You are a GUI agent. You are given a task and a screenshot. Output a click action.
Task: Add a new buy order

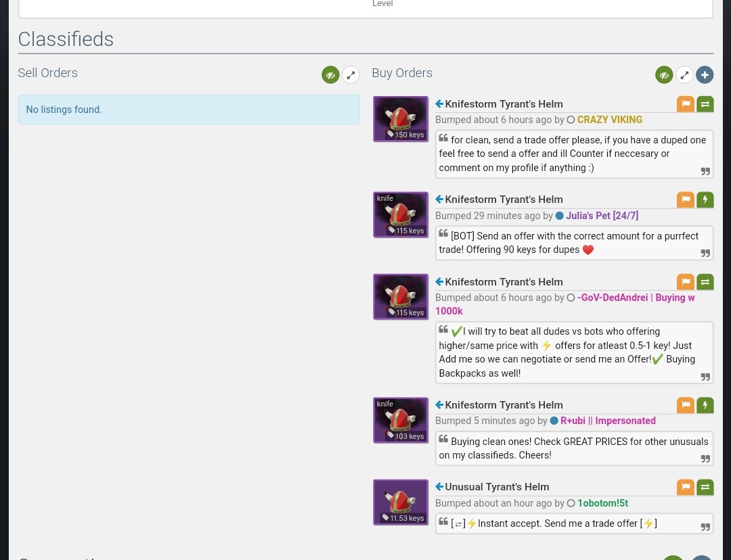[x=705, y=74]
